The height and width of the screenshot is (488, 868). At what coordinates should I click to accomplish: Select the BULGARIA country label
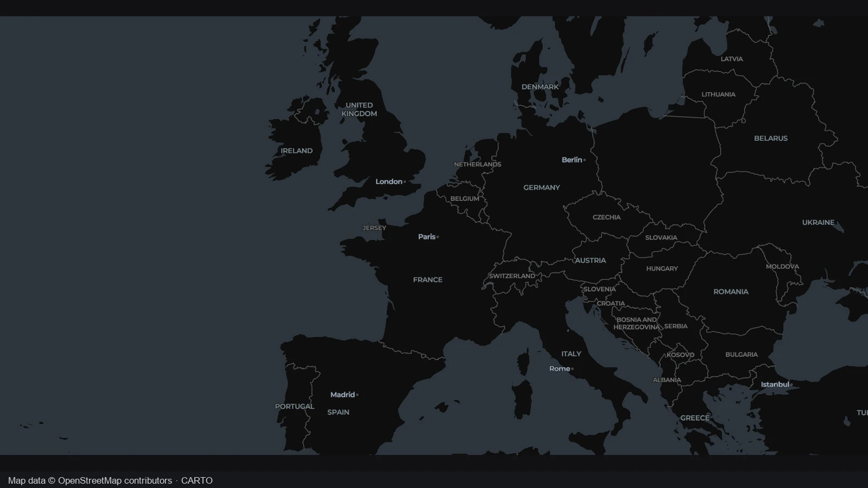(x=742, y=355)
